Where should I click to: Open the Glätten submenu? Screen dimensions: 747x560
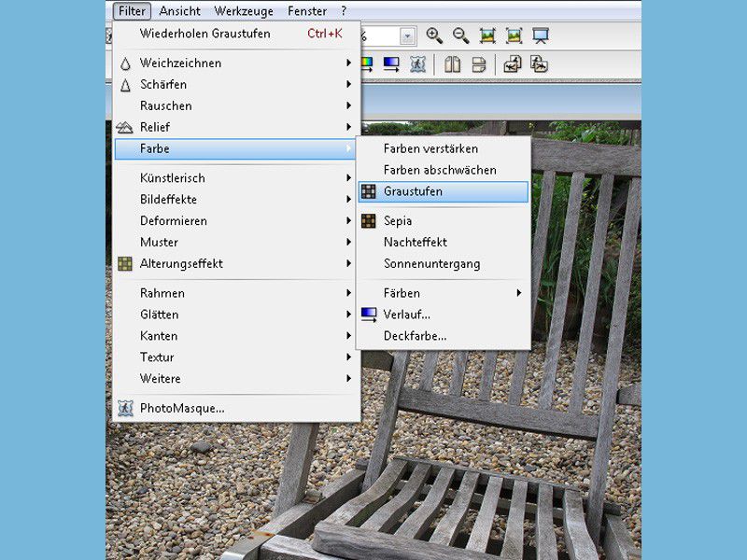click(236, 315)
